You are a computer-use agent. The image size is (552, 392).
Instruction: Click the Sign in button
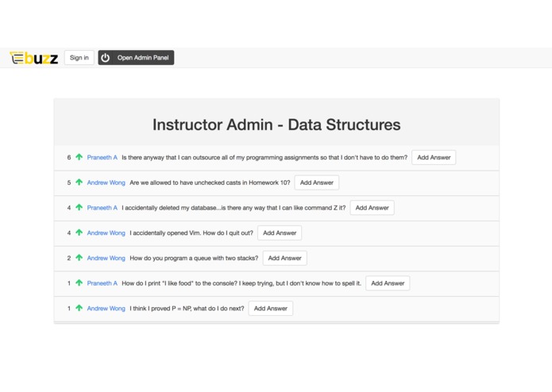click(x=79, y=58)
